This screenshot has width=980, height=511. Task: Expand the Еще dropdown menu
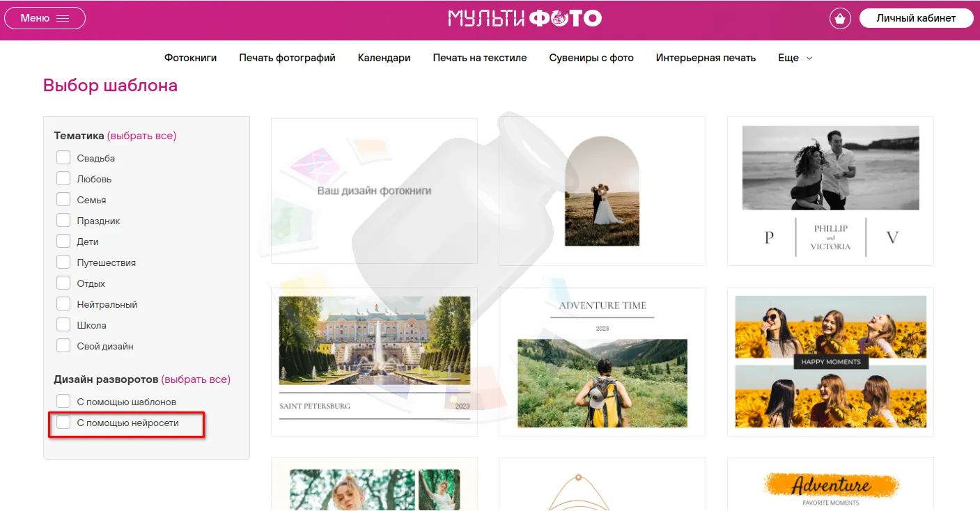[x=795, y=58]
